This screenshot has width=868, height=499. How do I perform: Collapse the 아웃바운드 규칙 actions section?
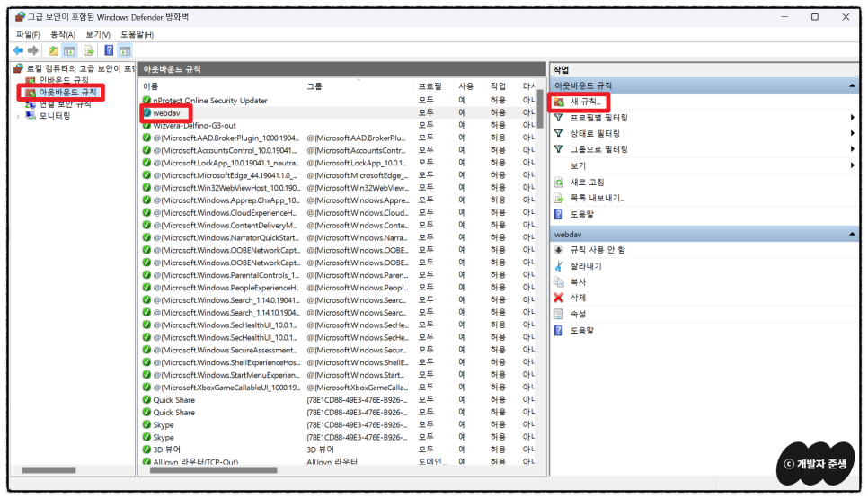(x=852, y=85)
